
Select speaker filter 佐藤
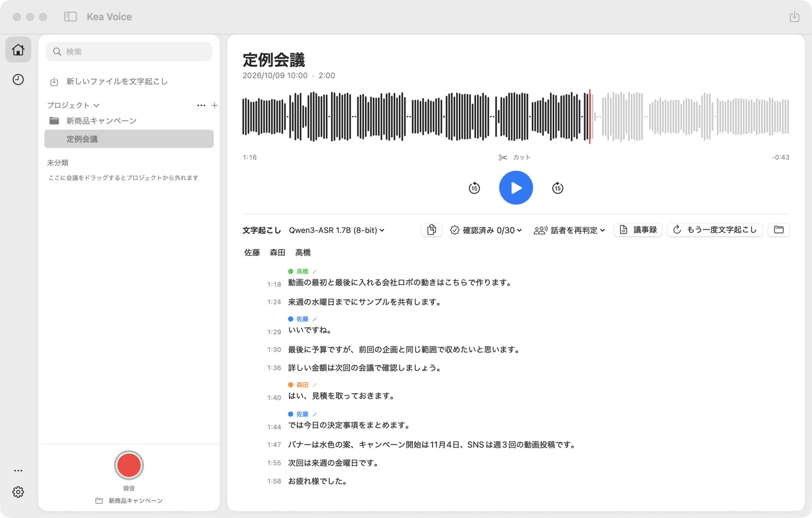(x=252, y=253)
